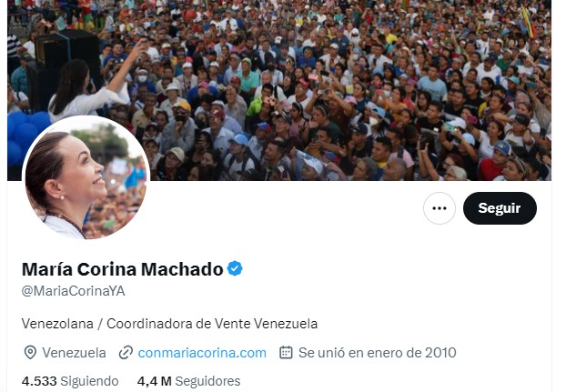View the circular profile picture
Screen dimensions: 566x392
click(86, 178)
